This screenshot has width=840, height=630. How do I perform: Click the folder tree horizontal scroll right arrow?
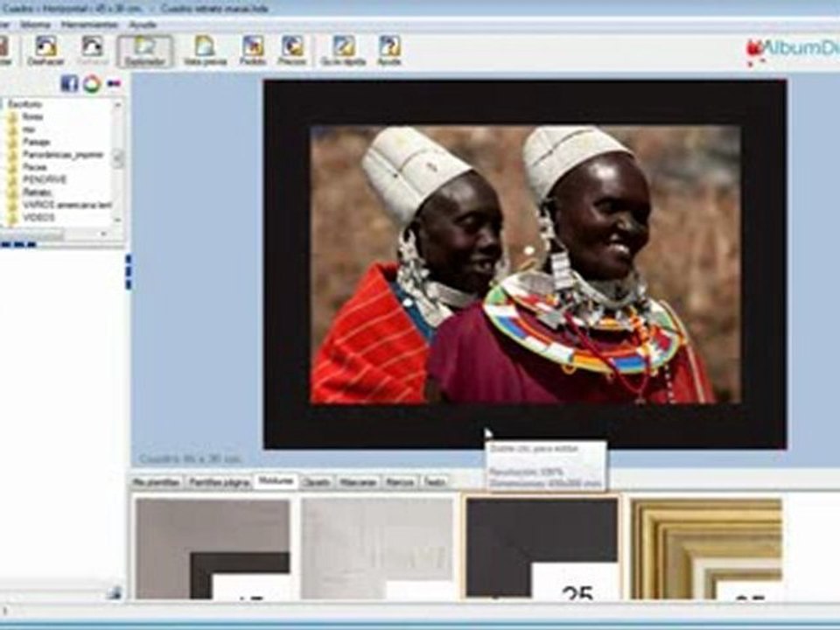tap(104, 234)
